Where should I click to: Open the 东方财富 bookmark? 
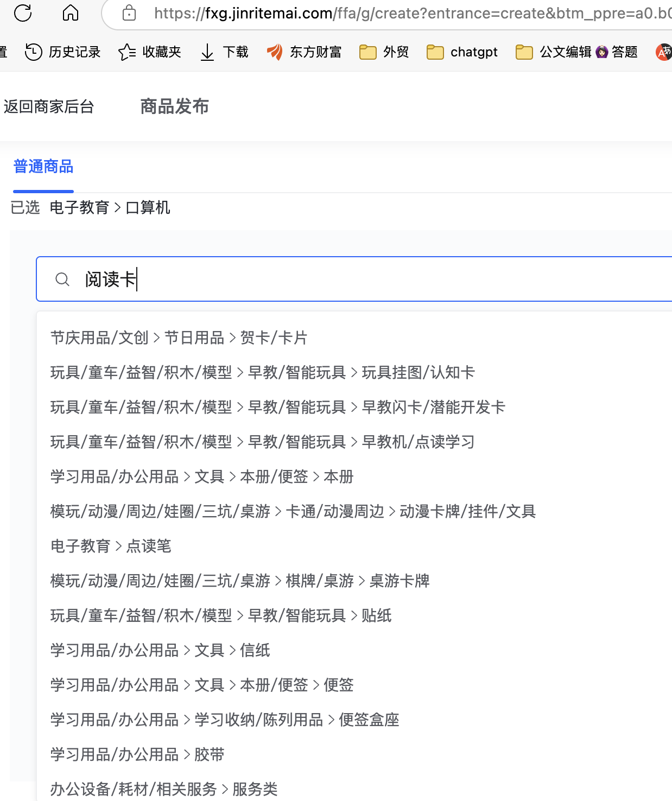tap(304, 52)
